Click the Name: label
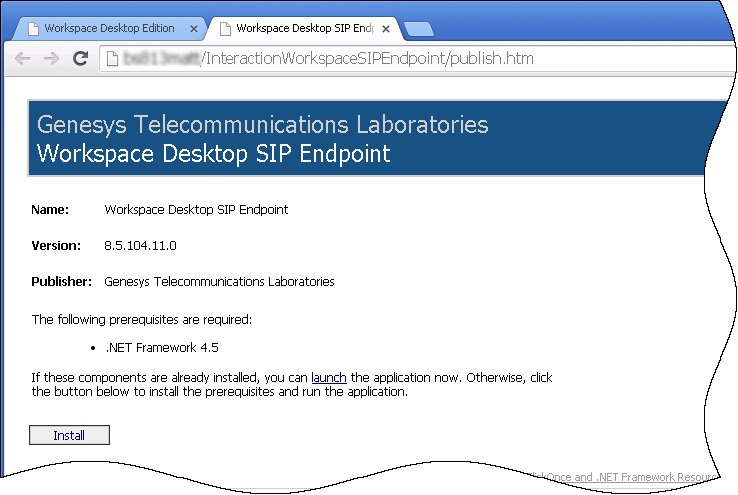Image resolution: width=738 pixels, height=495 pixels. point(50,210)
